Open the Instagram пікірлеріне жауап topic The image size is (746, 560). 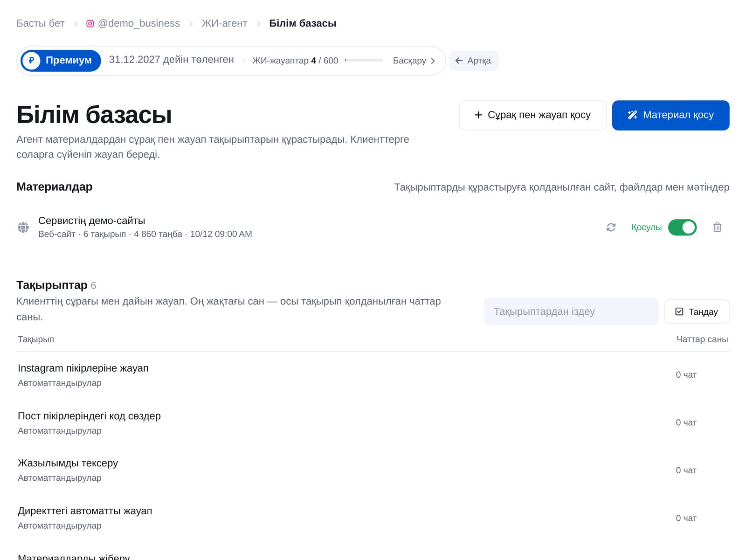[83, 368]
